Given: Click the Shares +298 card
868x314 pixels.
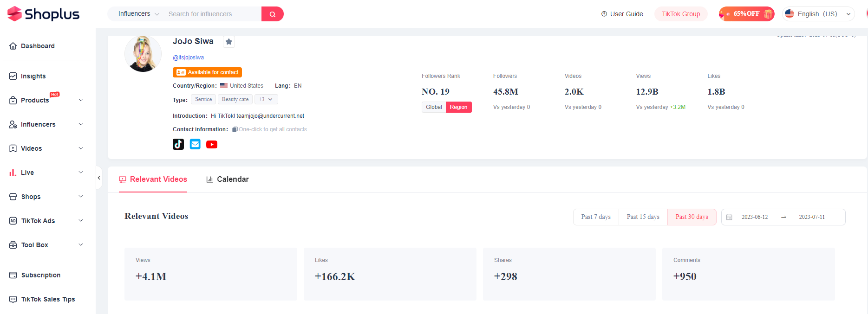Looking at the screenshot, I should coord(569,274).
